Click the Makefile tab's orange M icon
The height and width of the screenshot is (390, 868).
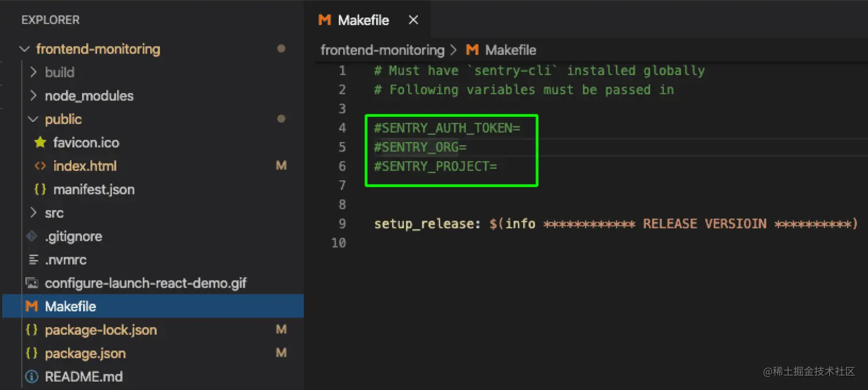tap(324, 20)
